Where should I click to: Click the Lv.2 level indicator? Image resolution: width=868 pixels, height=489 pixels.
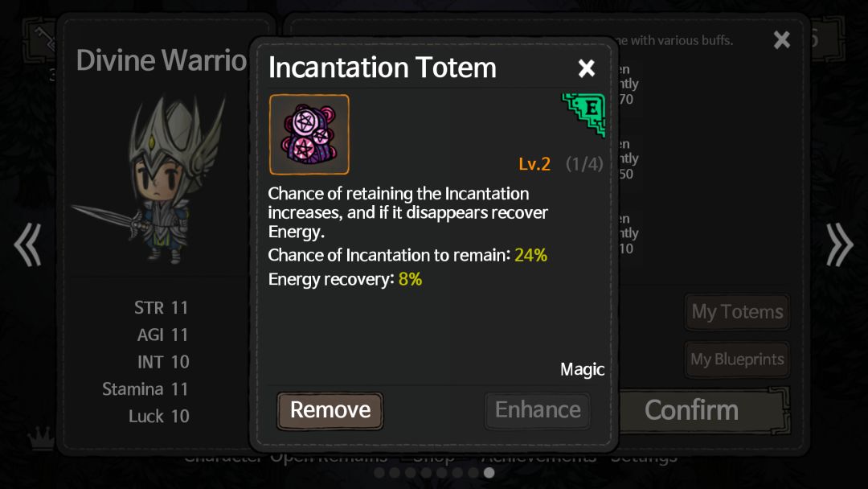534,164
